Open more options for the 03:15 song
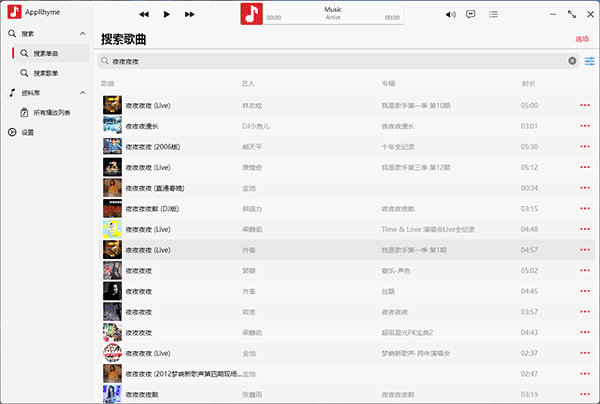Image resolution: width=600 pixels, height=404 pixels. click(585, 209)
